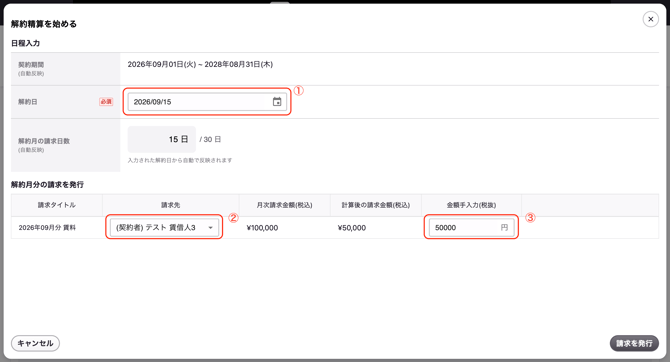This screenshot has height=362, width=670.
Task: Close the 解約精算を始める dialog with the X
Action: pos(650,19)
